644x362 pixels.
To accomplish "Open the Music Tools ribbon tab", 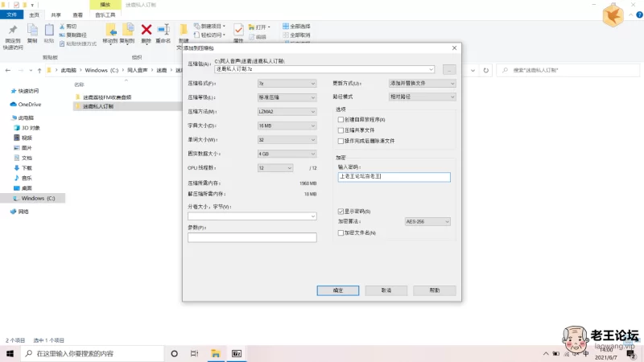I will coord(105,14).
